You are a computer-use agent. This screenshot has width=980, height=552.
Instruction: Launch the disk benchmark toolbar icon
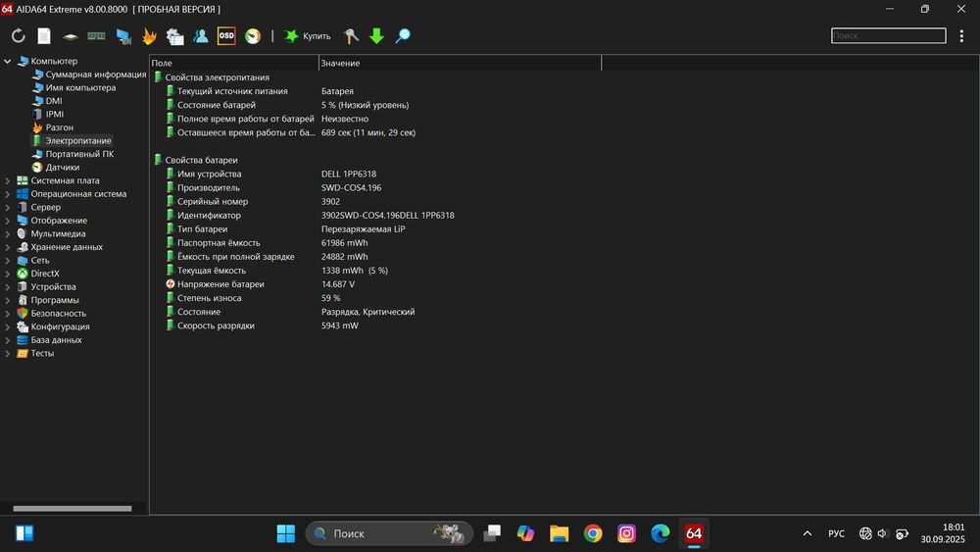tap(70, 36)
